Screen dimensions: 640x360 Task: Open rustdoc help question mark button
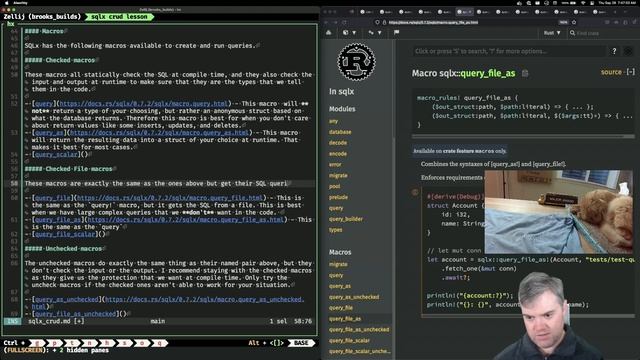[x=614, y=51]
